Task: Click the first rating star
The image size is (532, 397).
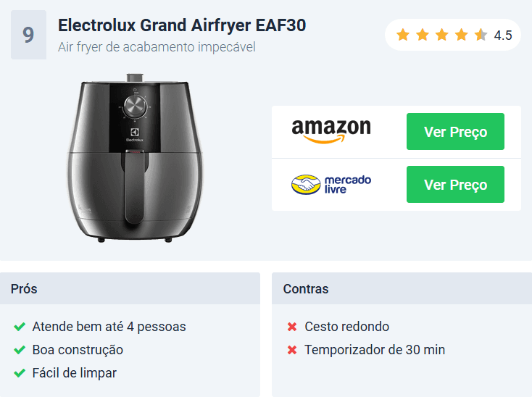Action: tap(403, 35)
